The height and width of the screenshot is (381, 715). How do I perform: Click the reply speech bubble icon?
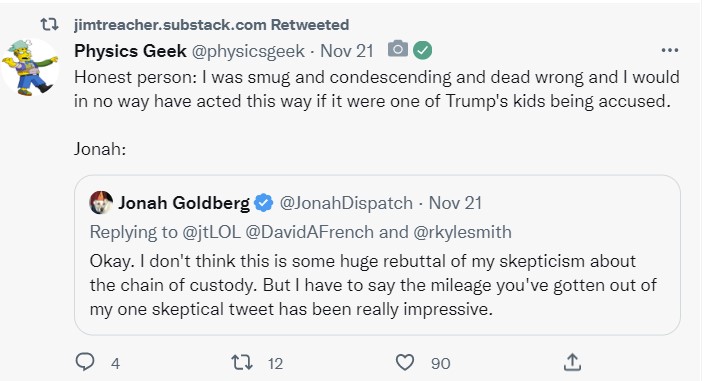click(x=85, y=362)
